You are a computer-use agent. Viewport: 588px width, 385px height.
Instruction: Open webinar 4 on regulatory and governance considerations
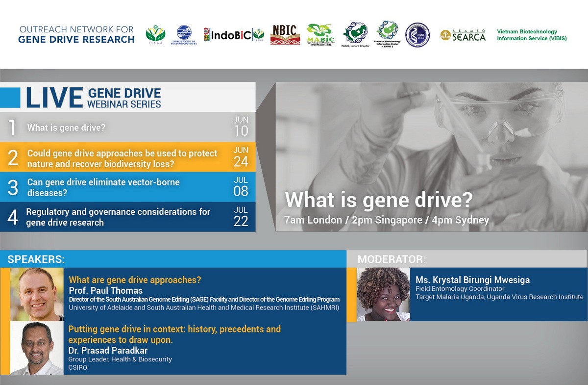(x=118, y=217)
